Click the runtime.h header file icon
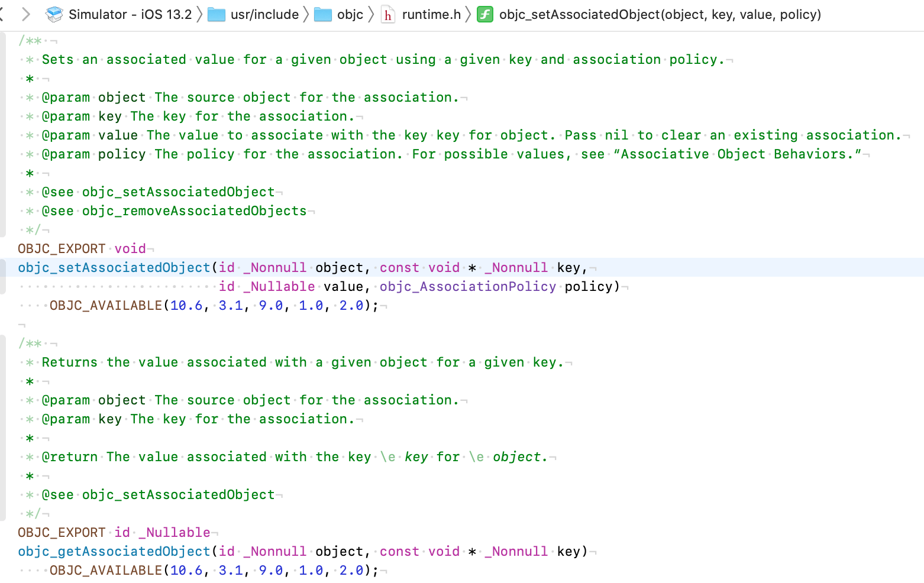This screenshot has width=924, height=583. tap(388, 15)
